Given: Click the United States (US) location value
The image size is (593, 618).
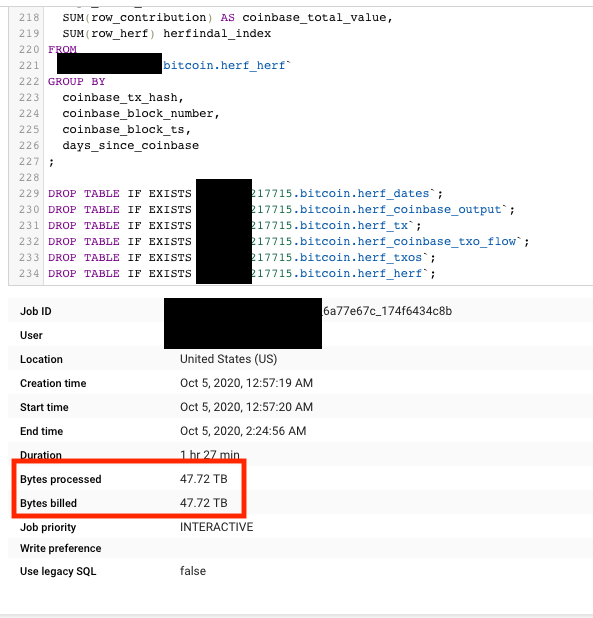Looking at the screenshot, I should (229, 359).
